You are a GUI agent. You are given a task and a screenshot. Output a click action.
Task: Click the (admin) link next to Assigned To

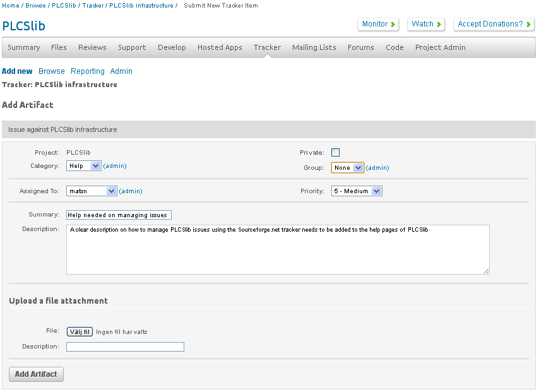(x=131, y=191)
